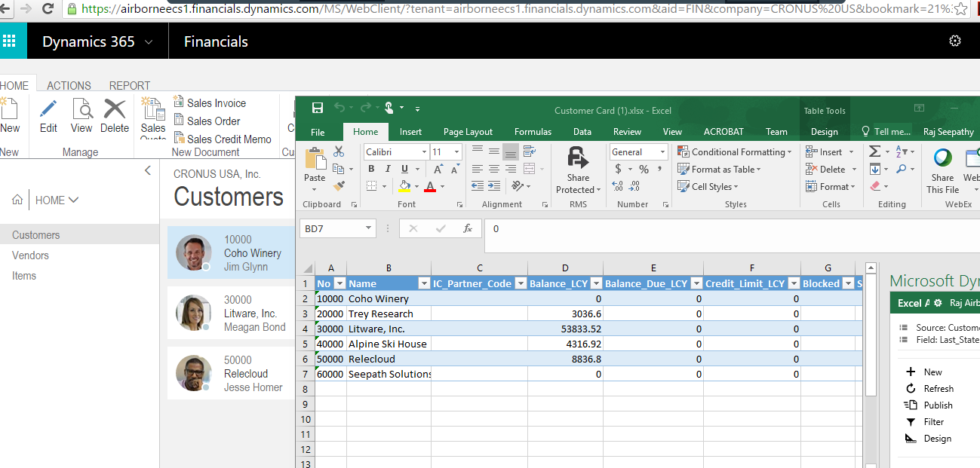Image resolution: width=980 pixels, height=468 pixels.
Task: Switch to the Formulas tab in Excel
Action: (x=533, y=132)
